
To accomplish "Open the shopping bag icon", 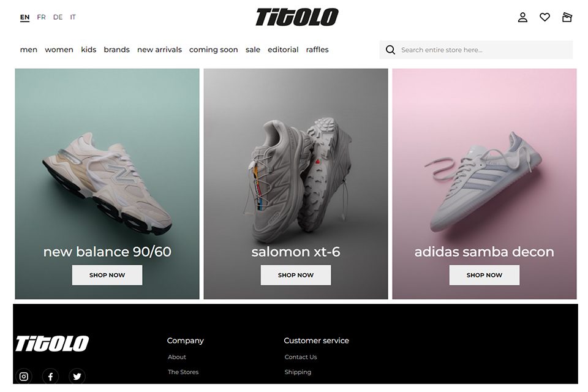I will click(567, 17).
